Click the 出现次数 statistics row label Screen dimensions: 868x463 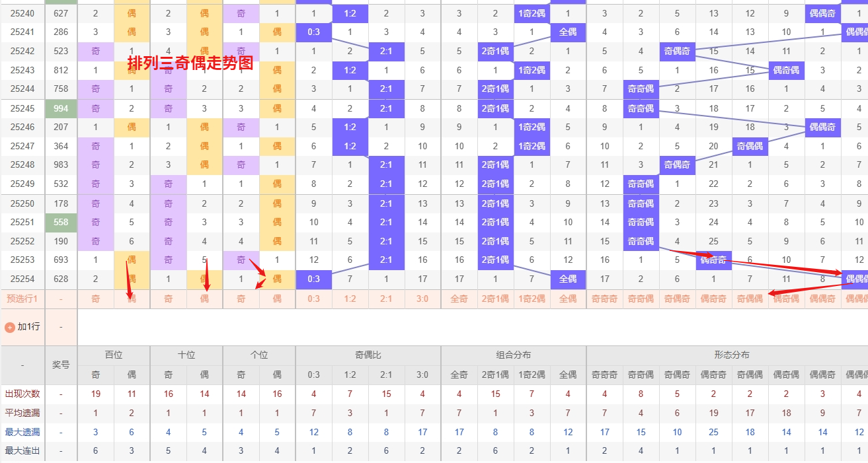[x=22, y=394]
